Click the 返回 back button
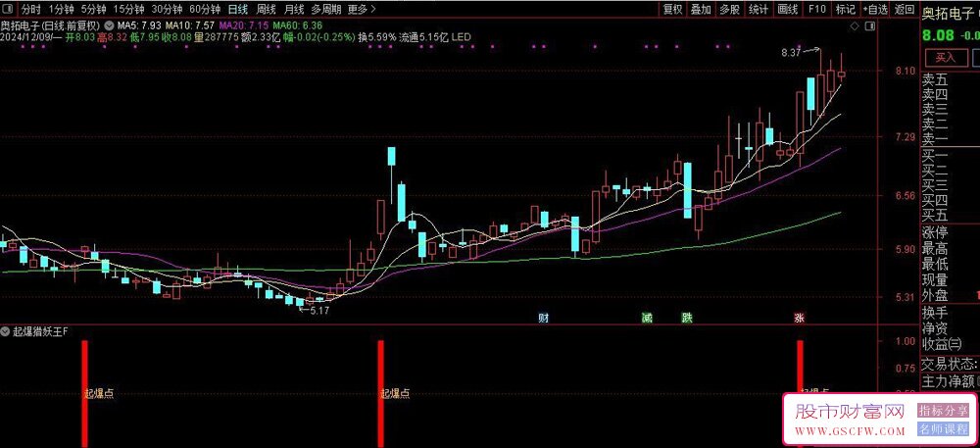Screen dimensions: 980x448 904,9
